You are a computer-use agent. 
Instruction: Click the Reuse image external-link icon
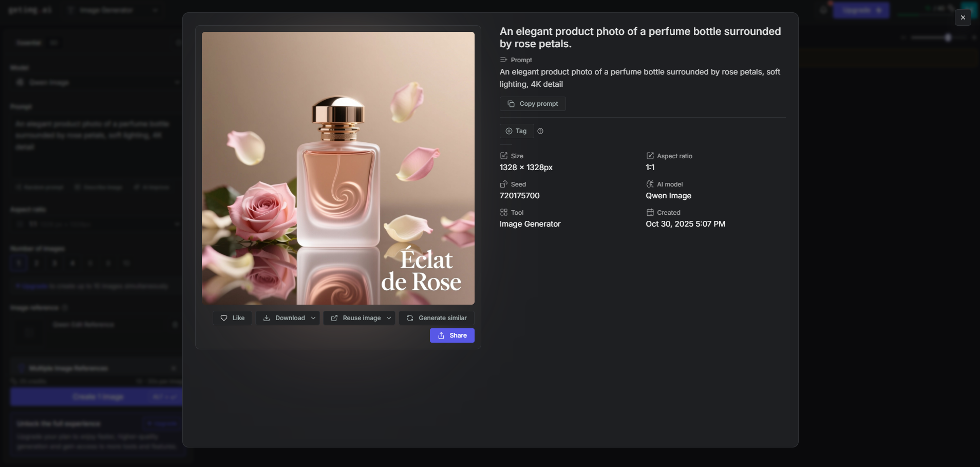coord(334,318)
